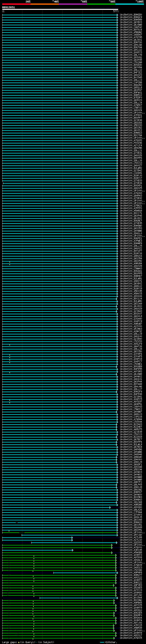Click the cyan alignment bar for UniRef100_B0I544
Screen dimensions: 146x644
coord(79,598)
